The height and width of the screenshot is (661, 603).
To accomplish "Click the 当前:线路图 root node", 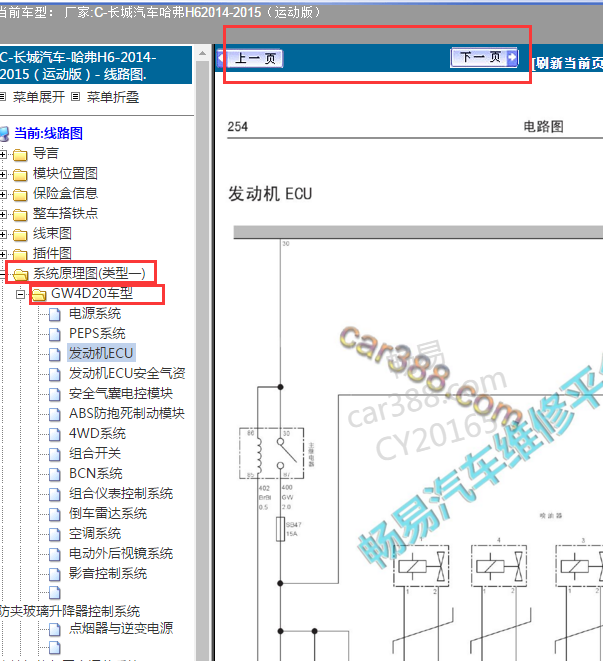I will 48,133.
